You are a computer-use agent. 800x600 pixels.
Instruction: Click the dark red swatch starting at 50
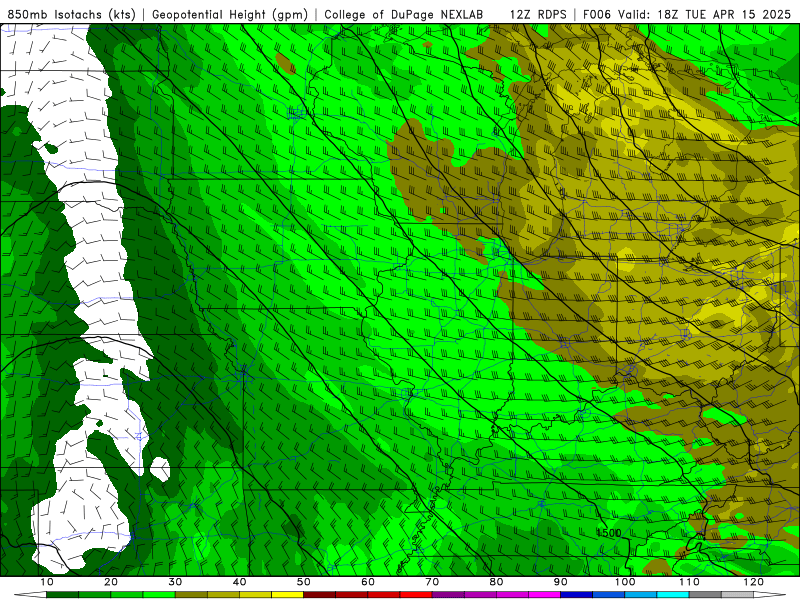pos(319,595)
